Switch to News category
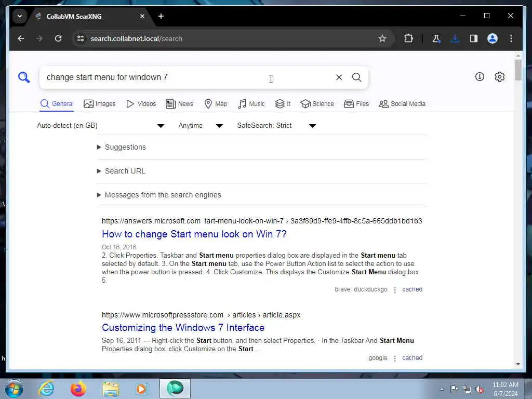The image size is (532, 399). [x=179, y=104]
